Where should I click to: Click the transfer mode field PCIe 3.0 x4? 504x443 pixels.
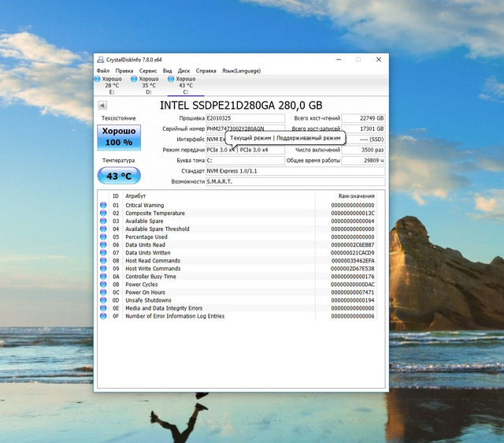[245, 150]
